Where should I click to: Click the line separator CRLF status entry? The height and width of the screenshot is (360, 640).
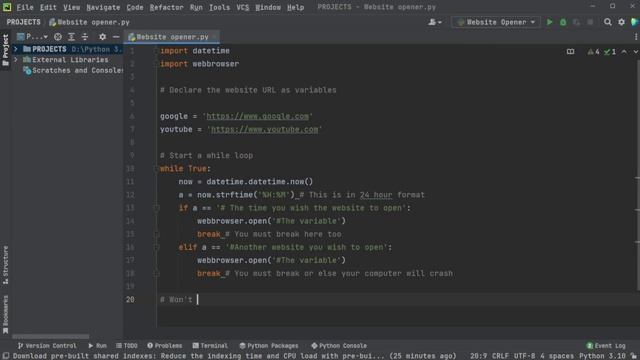coord(500,356)
